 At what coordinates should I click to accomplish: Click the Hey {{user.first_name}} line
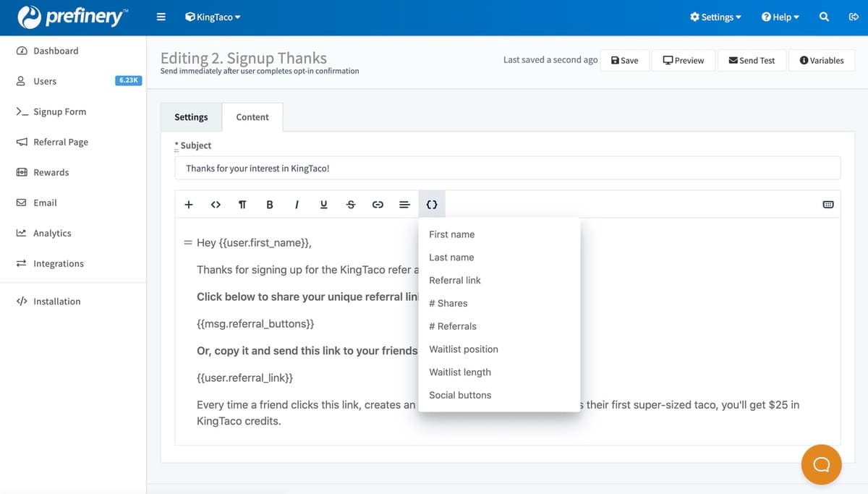(254, 243)
